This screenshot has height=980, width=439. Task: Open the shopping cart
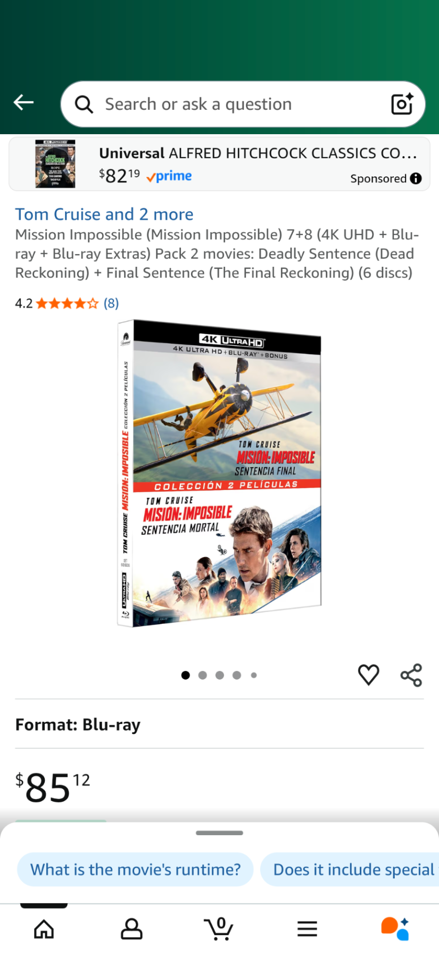pos(219,928)
